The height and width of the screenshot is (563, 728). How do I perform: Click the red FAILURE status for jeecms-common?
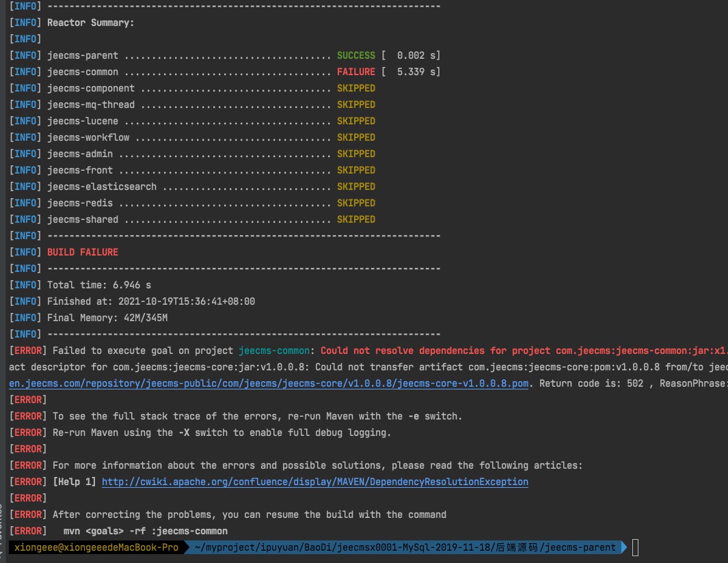355,72
